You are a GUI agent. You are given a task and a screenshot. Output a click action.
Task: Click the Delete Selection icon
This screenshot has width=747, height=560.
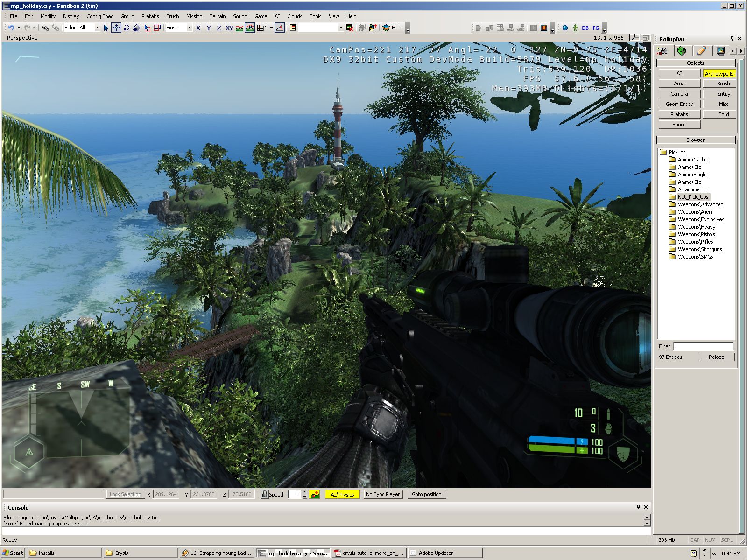(350, 28)
